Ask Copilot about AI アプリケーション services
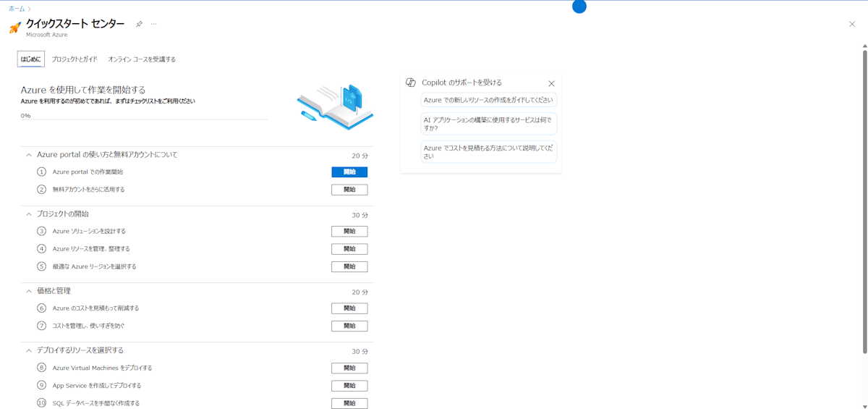The width and height of the screenshot is (868, 409). 489,123
